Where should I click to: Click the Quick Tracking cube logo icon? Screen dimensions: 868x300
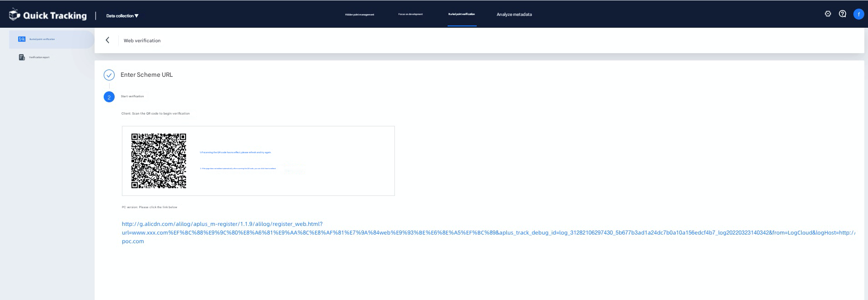coord(15,15)
